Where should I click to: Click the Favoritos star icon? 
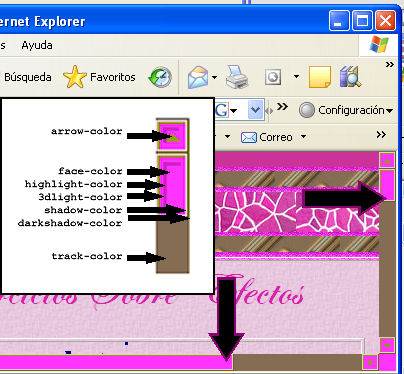pos(75,77)
